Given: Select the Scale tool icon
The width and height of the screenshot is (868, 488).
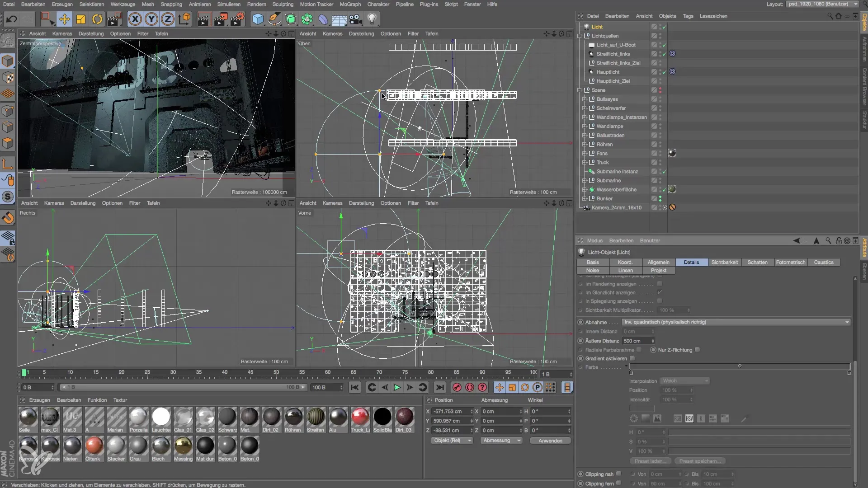Looking at the screenshot, I should (x=81, y=19).
